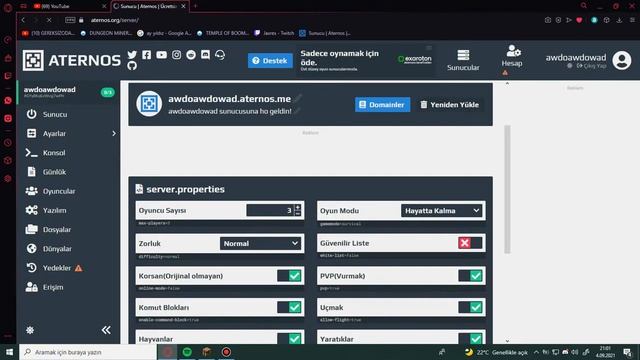Open Oyun Modu dropdown

441,211
